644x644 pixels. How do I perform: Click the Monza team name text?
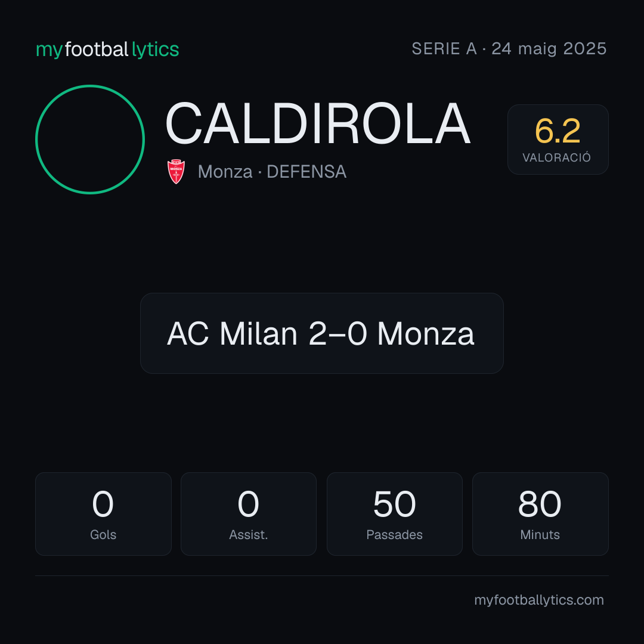click(x=225, y=172)
